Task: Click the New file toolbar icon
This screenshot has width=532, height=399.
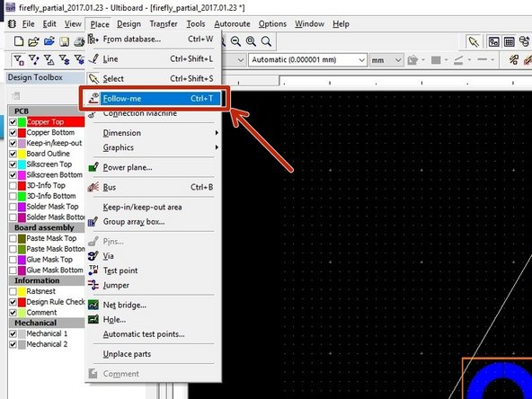Action: (19, 41)
